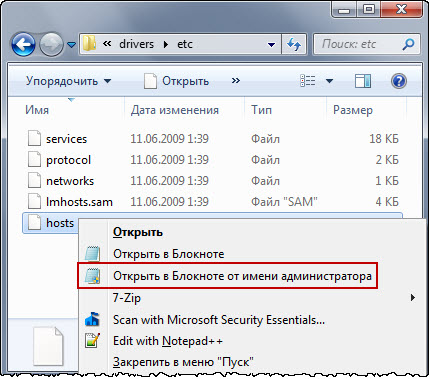This screenshot has width=430, height=379.
Task: Select the hosts file row
Action: [x=51, y=223]
